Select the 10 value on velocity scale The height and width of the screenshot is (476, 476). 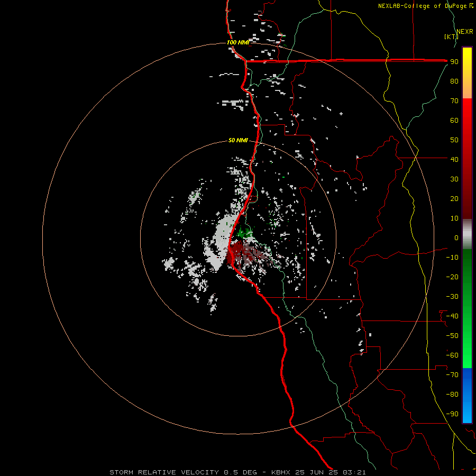(x=454, y=218)
